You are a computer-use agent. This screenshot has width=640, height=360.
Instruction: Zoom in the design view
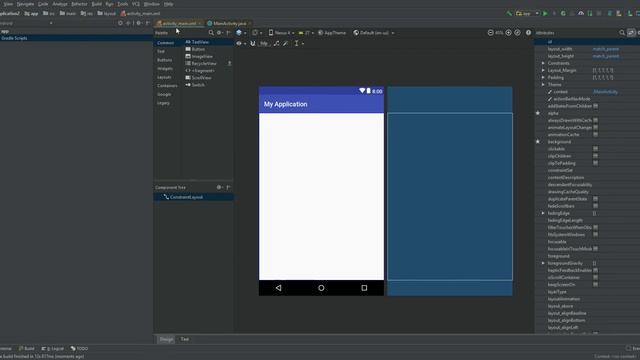point(509,33)
